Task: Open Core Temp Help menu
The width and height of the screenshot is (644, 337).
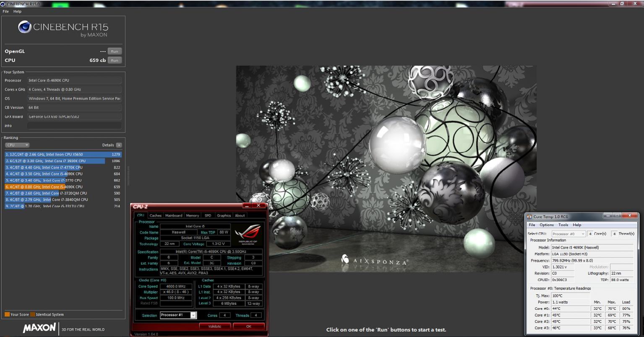Action: click(x=577, y=225)
